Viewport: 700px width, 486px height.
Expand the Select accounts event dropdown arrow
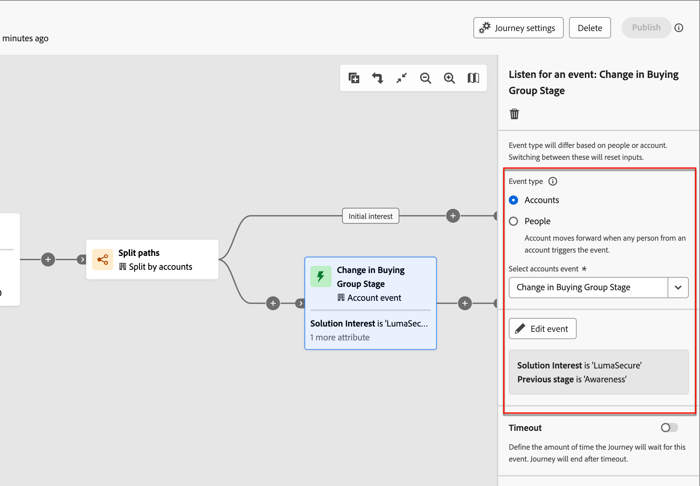pos(678,288)
